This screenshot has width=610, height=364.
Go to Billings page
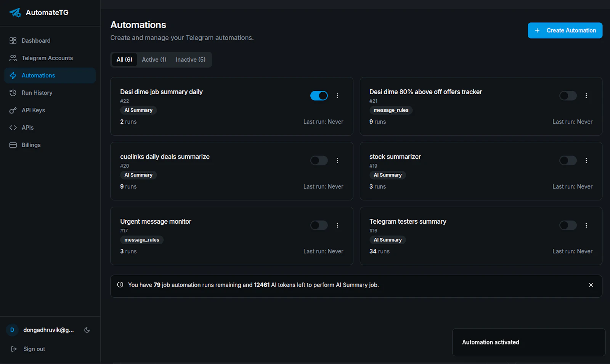(x=50, y=145)
